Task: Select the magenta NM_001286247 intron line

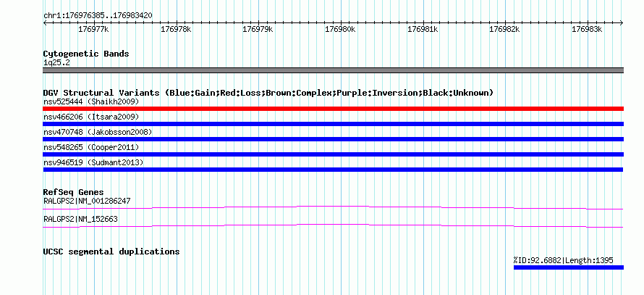Action: pyautogui.click(x=333, y=207)
